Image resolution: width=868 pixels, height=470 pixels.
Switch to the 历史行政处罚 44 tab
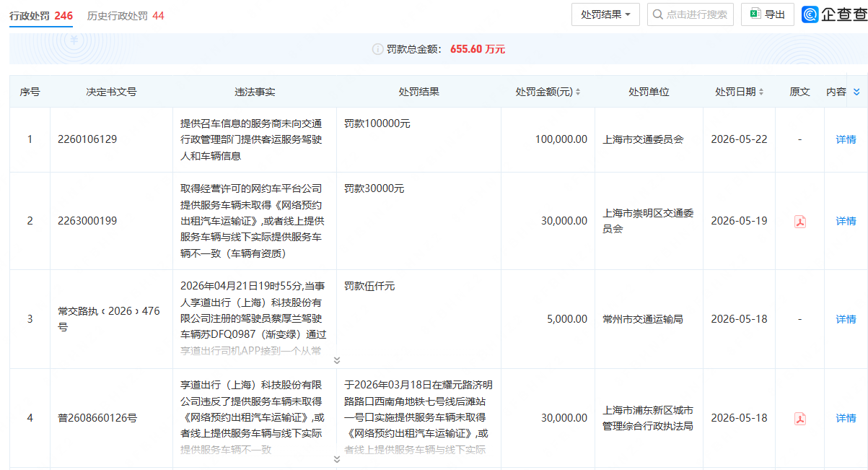[126, 15]
